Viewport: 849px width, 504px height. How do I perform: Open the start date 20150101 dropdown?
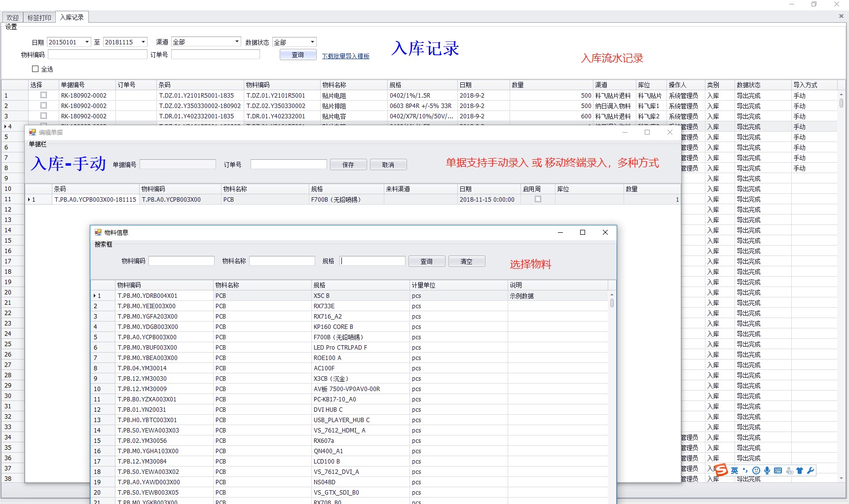coord(87,42)
